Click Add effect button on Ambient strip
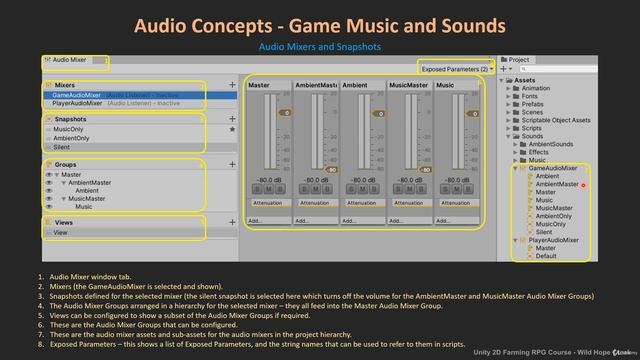The image size is (640, 360). [x=362, y=220]
